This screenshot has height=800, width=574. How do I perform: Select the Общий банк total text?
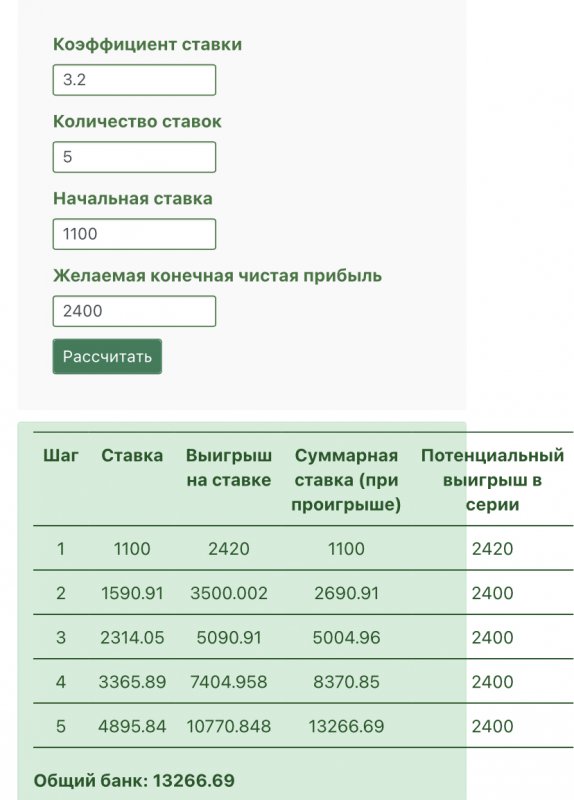[134, 780]
